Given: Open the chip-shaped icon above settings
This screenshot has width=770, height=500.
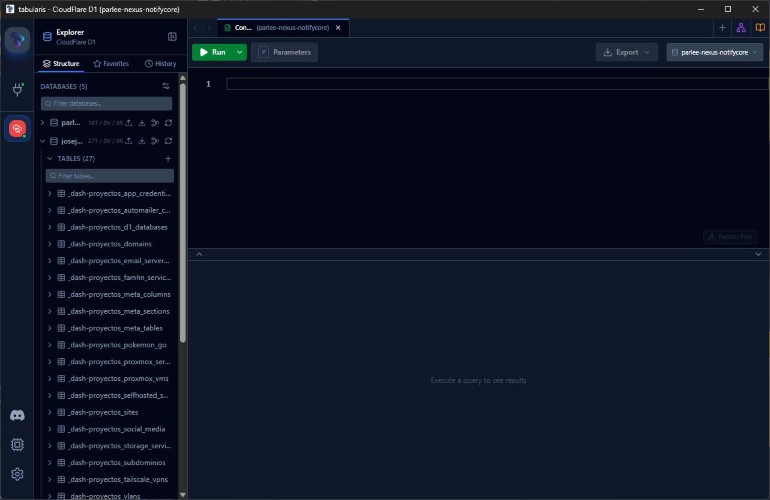Looking at the screenshot, I should pos(17,444).
